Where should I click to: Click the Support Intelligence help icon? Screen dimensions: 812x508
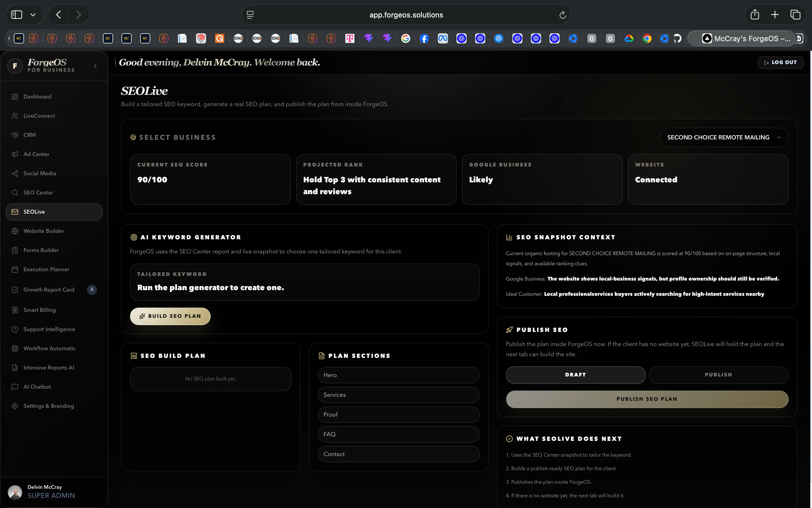(15, 329)
